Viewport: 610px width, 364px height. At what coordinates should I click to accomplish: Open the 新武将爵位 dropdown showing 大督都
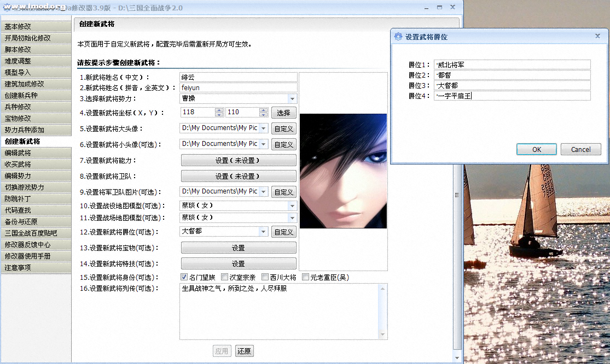tap(264, 232)
